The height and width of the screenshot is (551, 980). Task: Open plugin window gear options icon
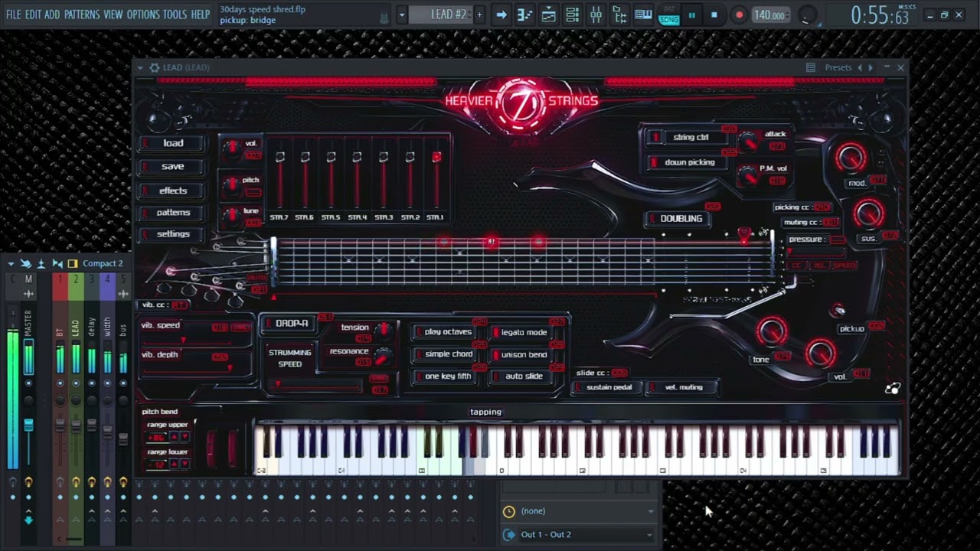pos(154,67)
